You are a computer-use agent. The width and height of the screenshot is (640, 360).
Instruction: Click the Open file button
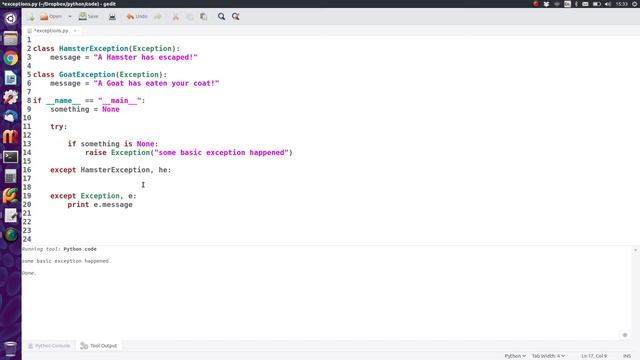coord(51,17)
